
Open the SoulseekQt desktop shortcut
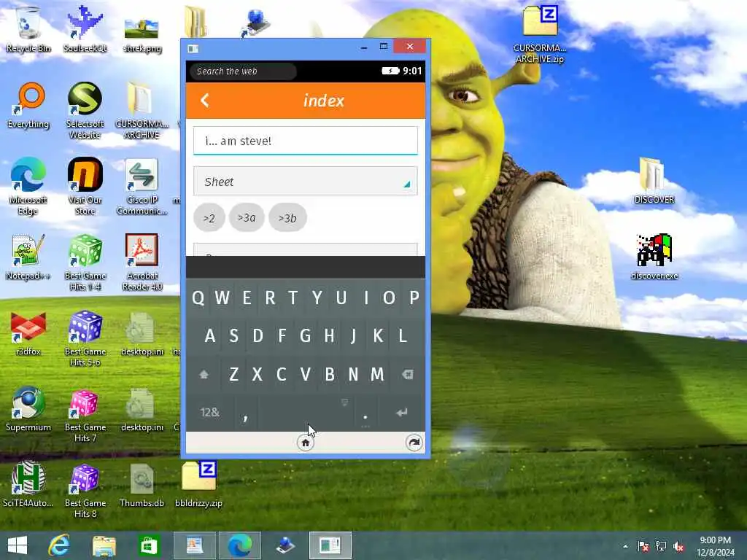pos(85,29)
